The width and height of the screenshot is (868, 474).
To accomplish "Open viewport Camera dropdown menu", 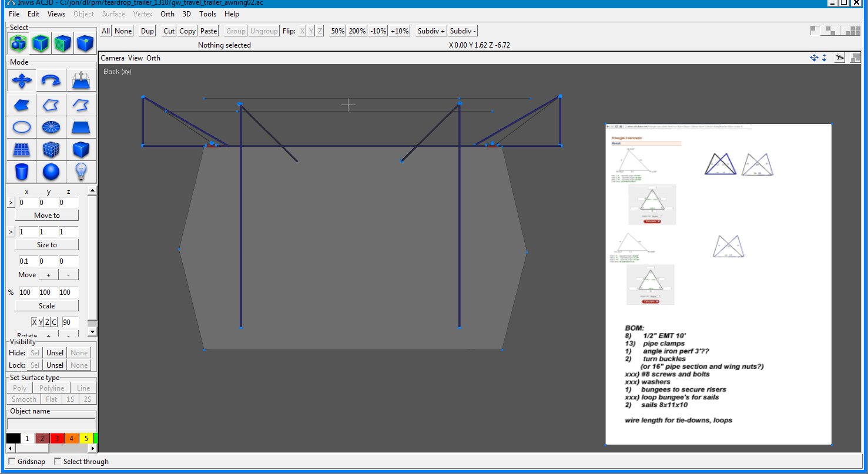I will pos(112,58).
